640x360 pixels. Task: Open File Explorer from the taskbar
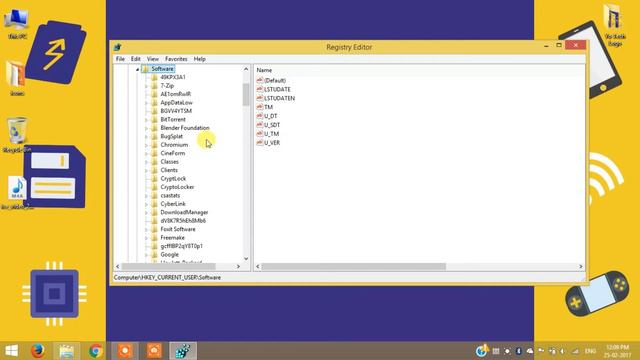coord(67,351)
